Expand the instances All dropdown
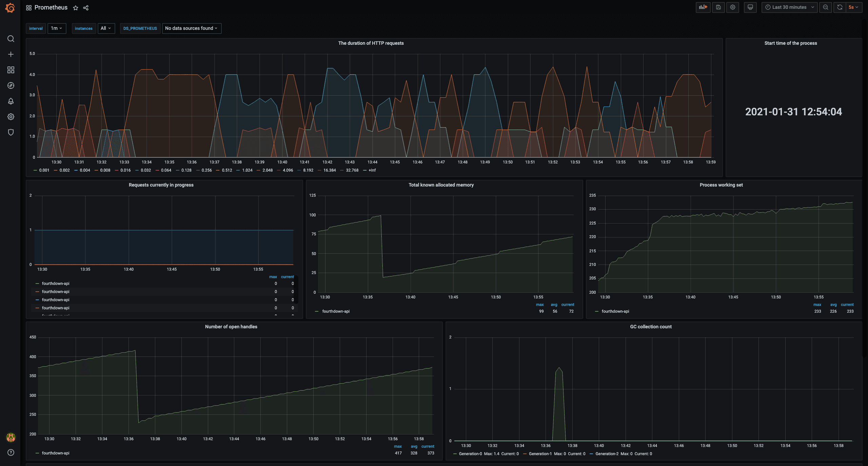Screen dimensions: 868x466 (x=106, y=28)
